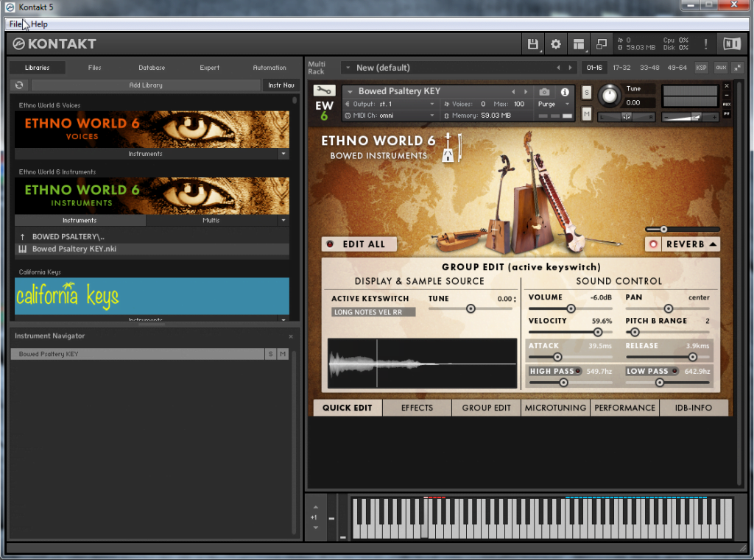Open Kontakt options gear icon
Image resolution: width=754 pixels, height=560 pixels.
(x=556, y=44)
